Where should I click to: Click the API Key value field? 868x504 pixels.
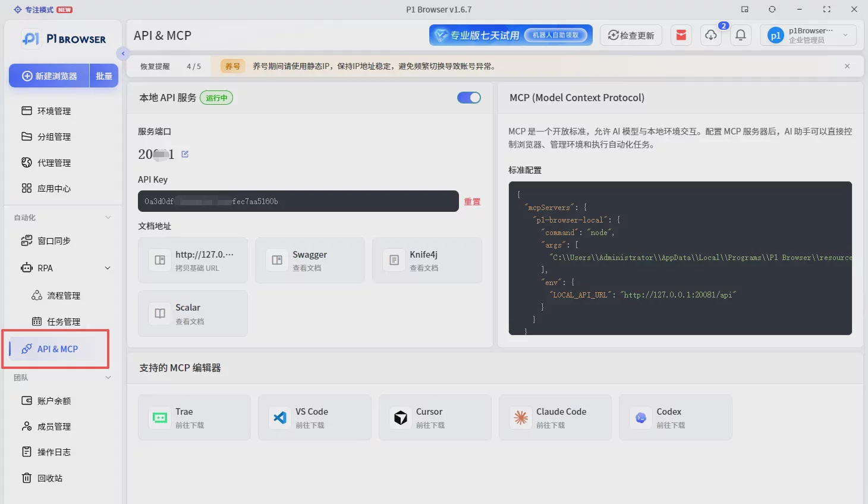coord(298,201)
